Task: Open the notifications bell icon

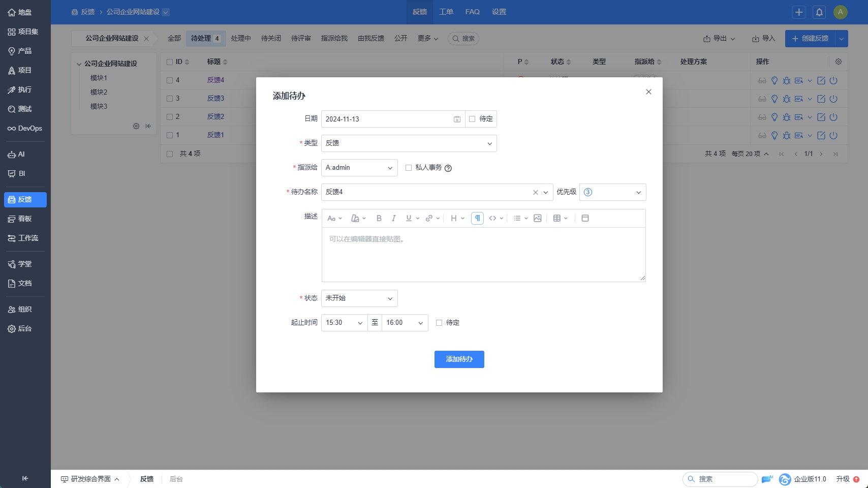Action: (x=819, y=12)
